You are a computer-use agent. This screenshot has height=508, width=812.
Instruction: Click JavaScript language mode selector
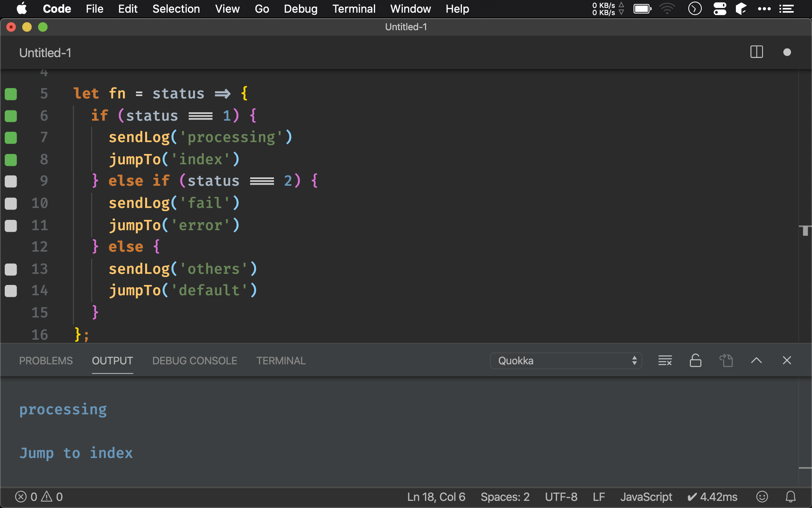(x=646, y=496)
